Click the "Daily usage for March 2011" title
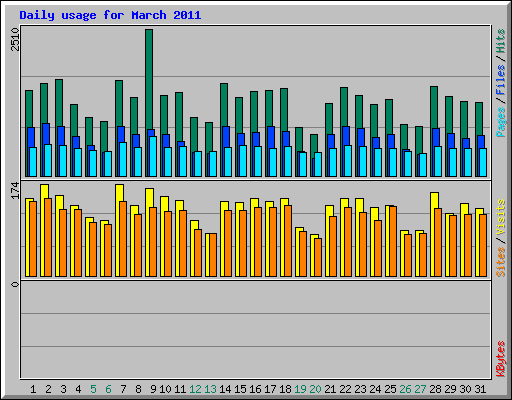512x400 pixels. (x=110, y=15)
